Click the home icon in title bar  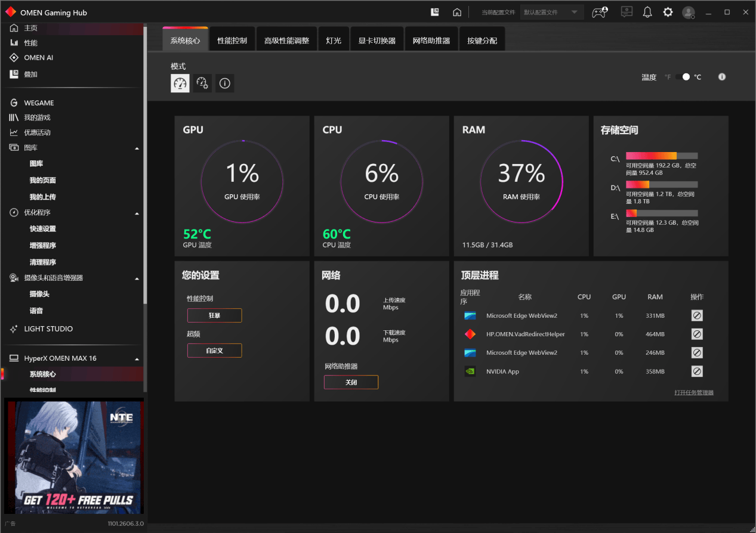tap(457, 12)
